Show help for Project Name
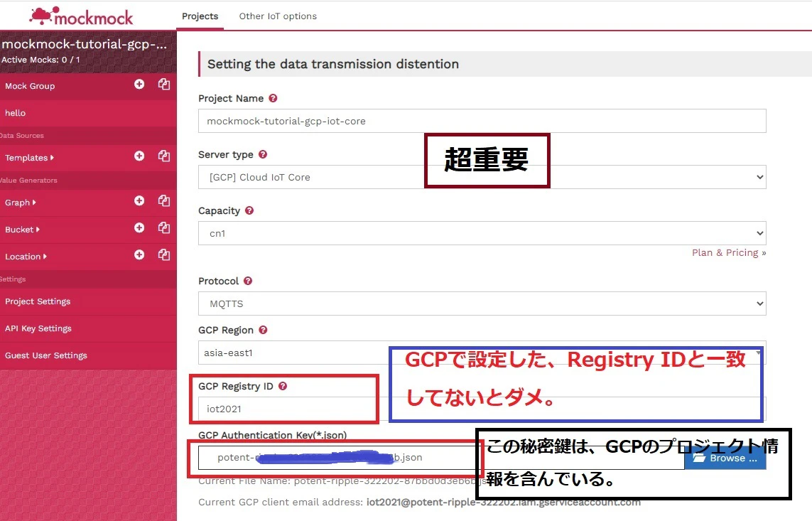The image size is (812, 521). pos(273,98)
